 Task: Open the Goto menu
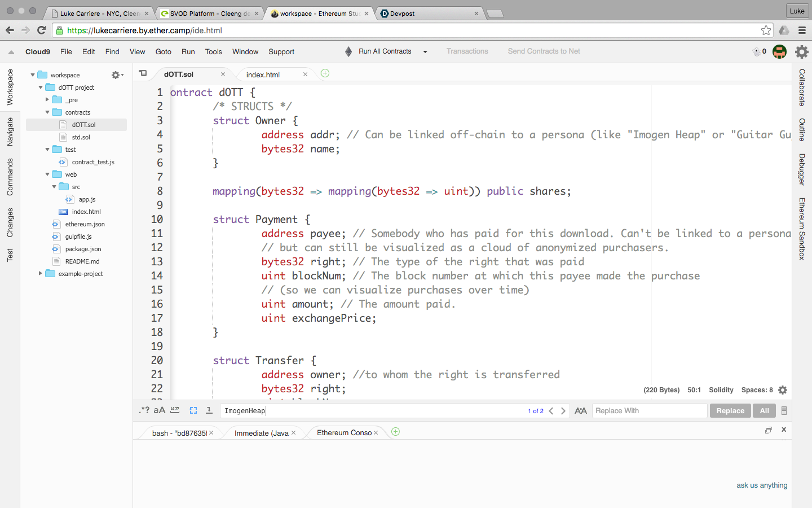(x=164, y=51)
